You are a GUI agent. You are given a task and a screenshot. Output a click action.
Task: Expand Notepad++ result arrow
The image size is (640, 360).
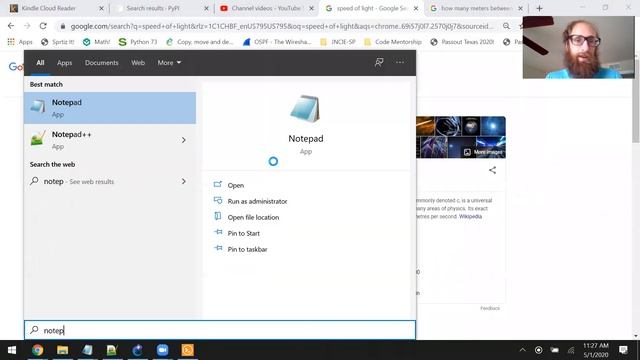(x=184, y=140)
